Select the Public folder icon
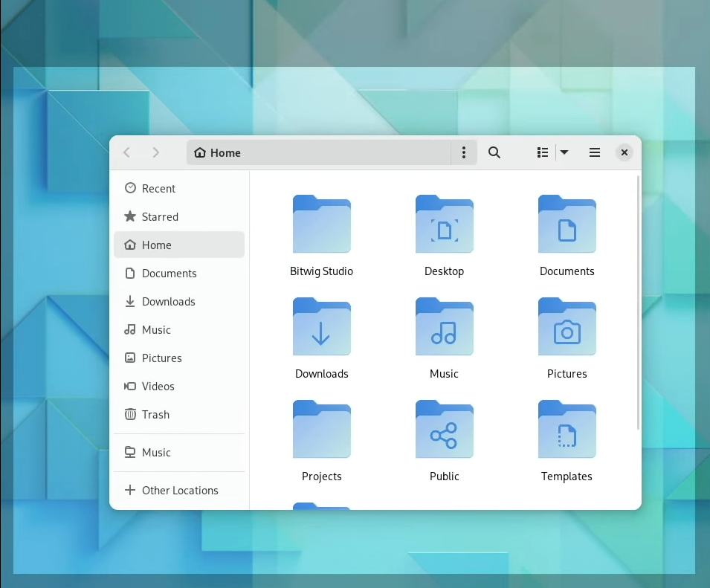Image resolution: width=710 pixels, height=588 pixels. tap(445, 430)
